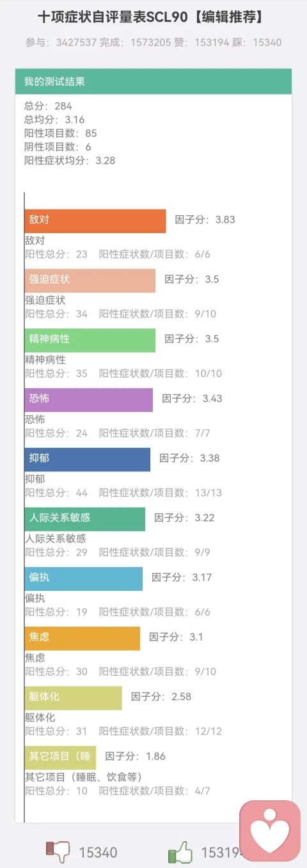Viewport: 307px width, 868px height.
Task: Select the light blue 偏执 bar
Action: click(x=84, y=579)
